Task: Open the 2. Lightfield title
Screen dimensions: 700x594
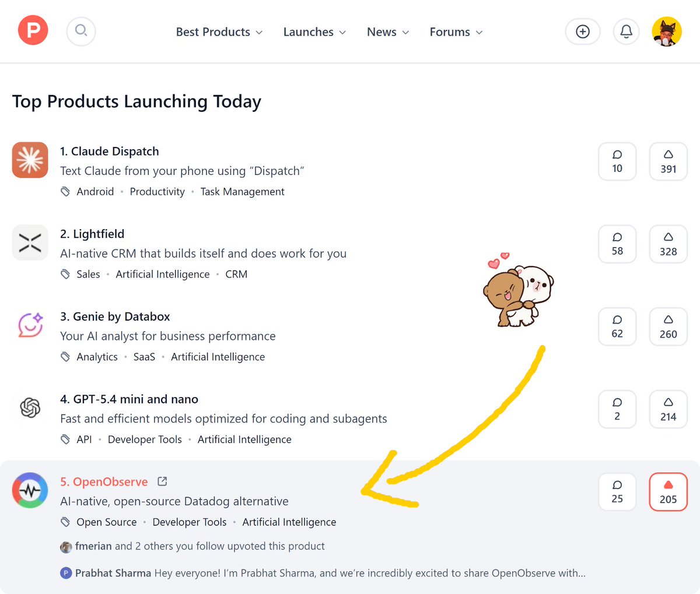Action: click(x=92, y=234)
